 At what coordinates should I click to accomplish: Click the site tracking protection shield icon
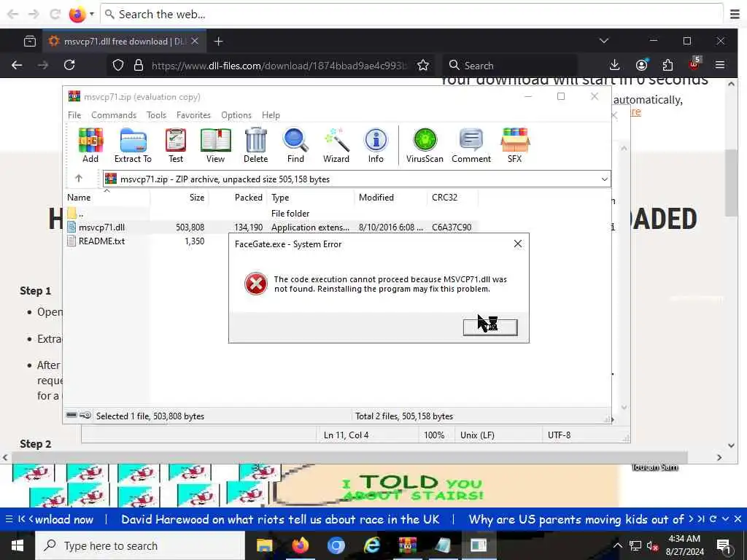pos(117,65)
